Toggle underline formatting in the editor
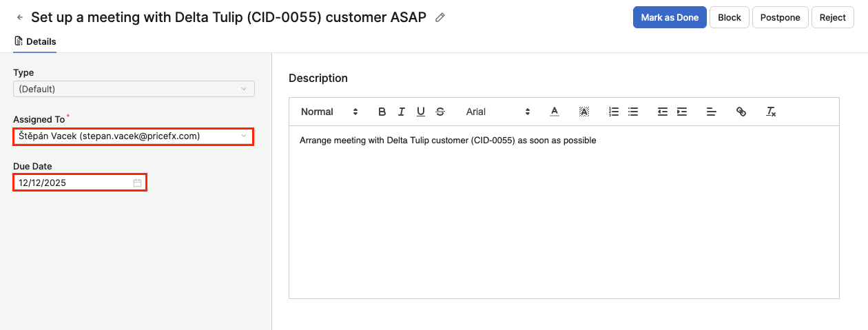868x330 pixels. [x=421, y=112]
